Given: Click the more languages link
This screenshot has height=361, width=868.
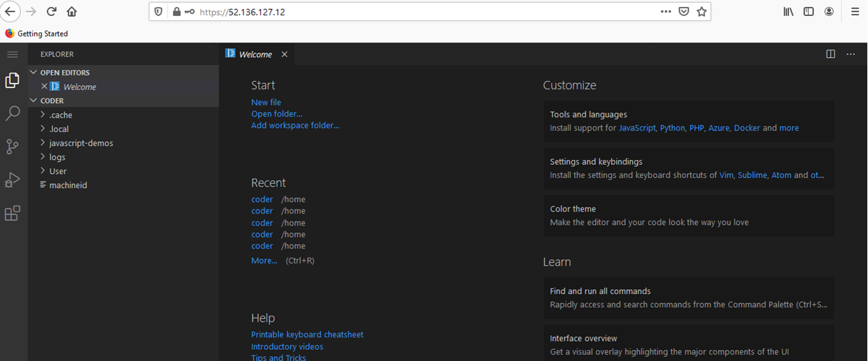Looking at the screenshot, I should point(789,128).
